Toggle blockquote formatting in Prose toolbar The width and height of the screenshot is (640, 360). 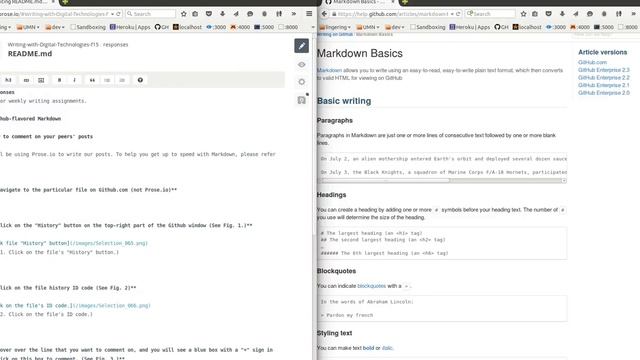(92, 80)
